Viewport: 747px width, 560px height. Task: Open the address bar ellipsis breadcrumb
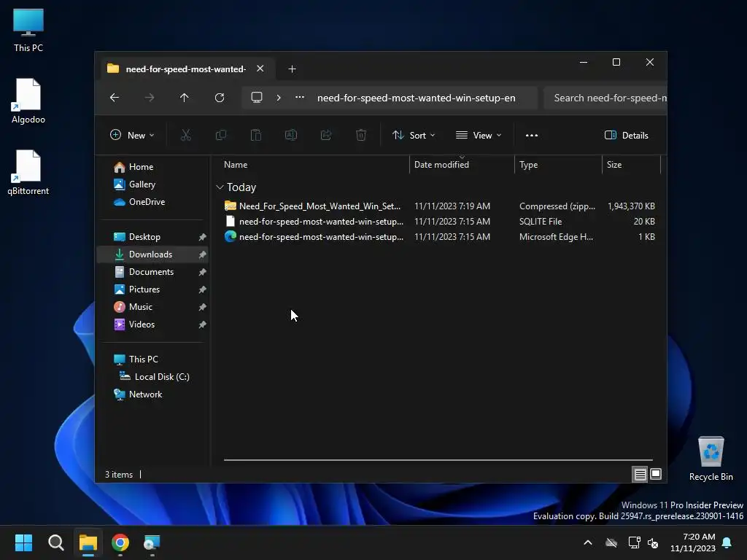(300, 97)
